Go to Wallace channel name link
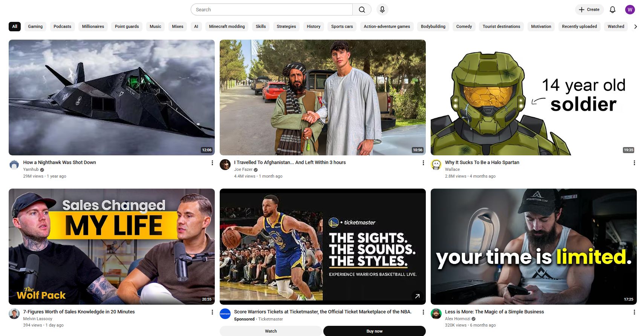Image resolution: width=644 pixels, height=336 pixels. [x=452, y=170]
